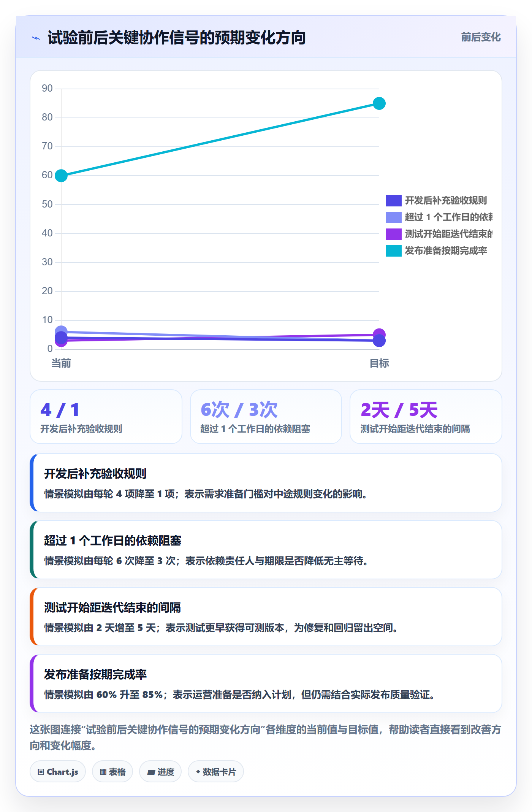Open the 4 / 1 data card
This screenshot has width=532, height=812.
click(106, 417)
